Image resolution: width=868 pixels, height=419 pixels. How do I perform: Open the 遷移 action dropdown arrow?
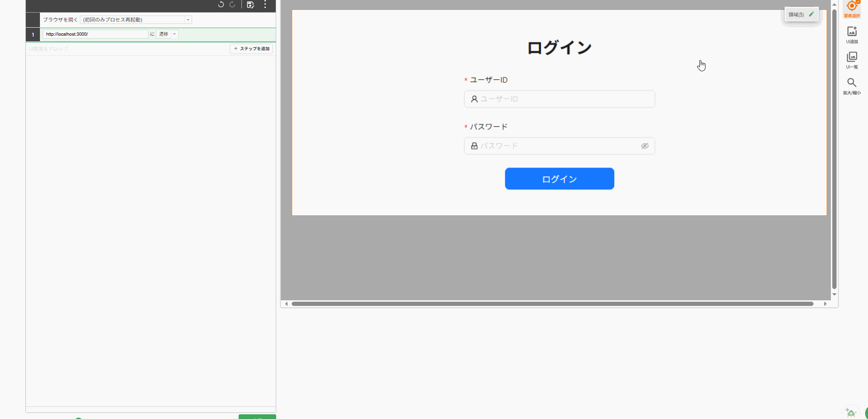(x=175, y=34)
